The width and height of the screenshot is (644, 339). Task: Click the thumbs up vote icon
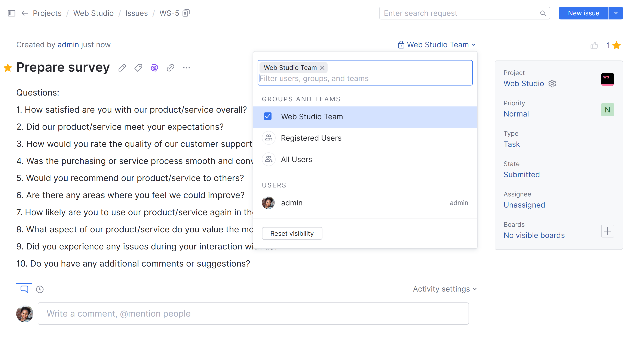[594, 46]
